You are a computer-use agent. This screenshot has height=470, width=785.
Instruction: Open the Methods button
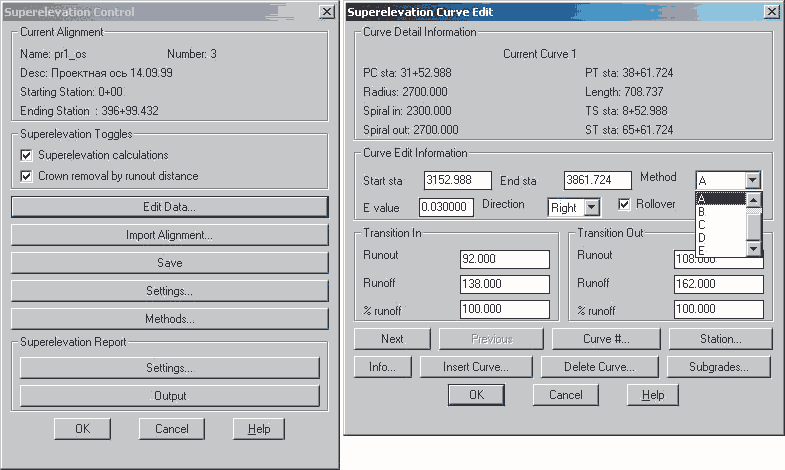(x=169, y=319)
